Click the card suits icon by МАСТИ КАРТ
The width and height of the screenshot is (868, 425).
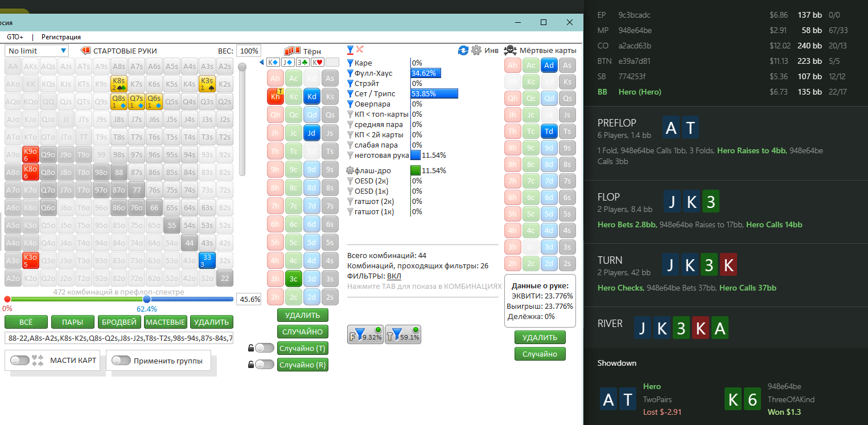click(x=38, y=360)
